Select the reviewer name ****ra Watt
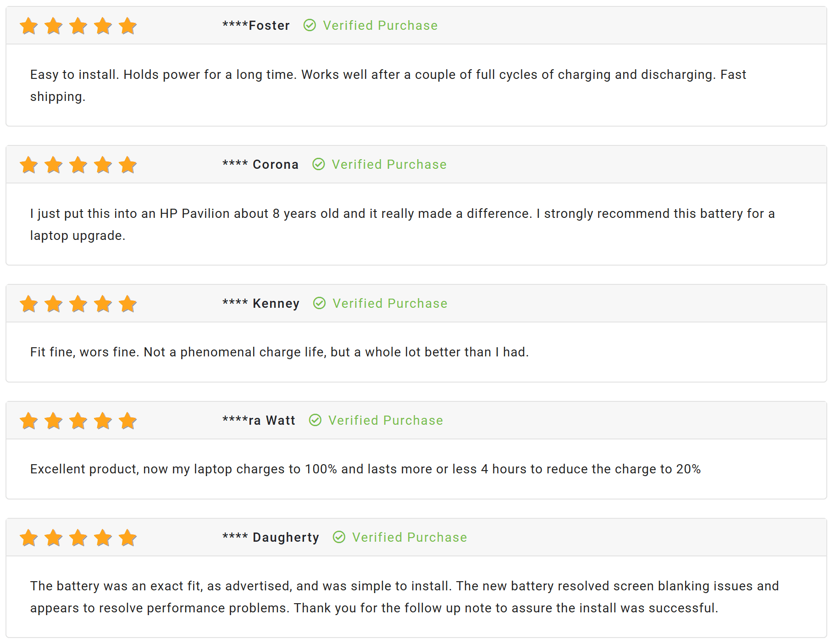830x644 pixels. [x=259, y=420]
